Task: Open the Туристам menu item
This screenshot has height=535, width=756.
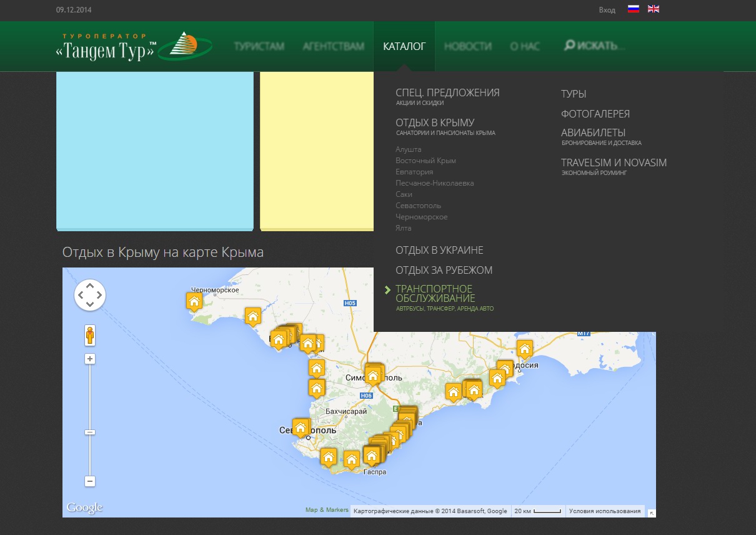Action: point(259,46)
